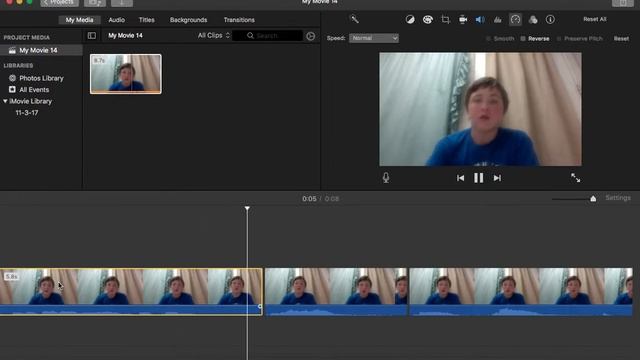Image resolution: width=640 pixels, height=360 pixels.
Task: Collapse the iMovie Library tree
Action: [x=5, y=101]
